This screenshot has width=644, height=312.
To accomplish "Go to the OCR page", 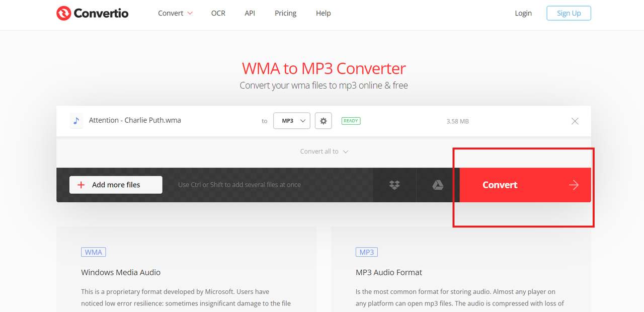I will click(218, 13).
